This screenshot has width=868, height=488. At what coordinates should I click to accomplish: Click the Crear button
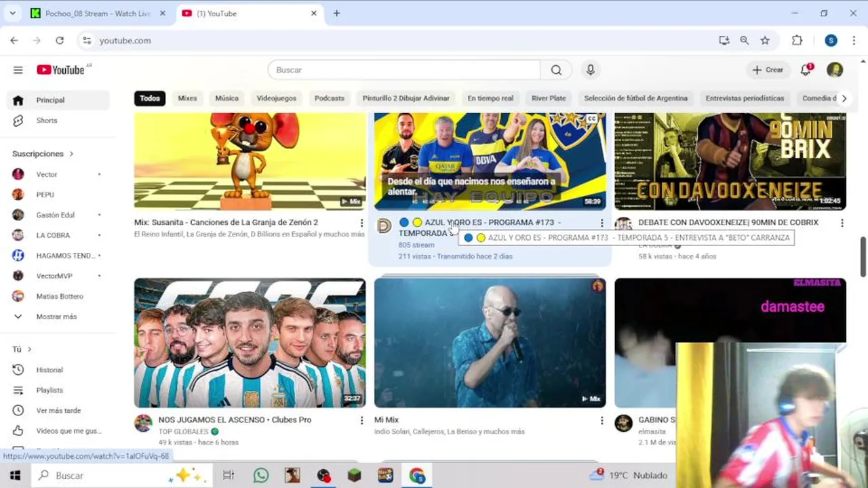coord(768,70)
